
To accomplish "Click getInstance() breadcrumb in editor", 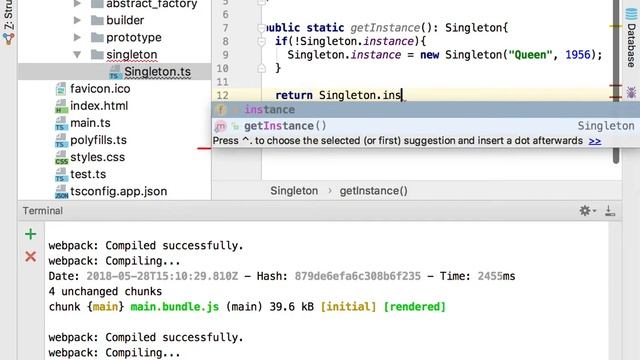I will tap(373, 191).
